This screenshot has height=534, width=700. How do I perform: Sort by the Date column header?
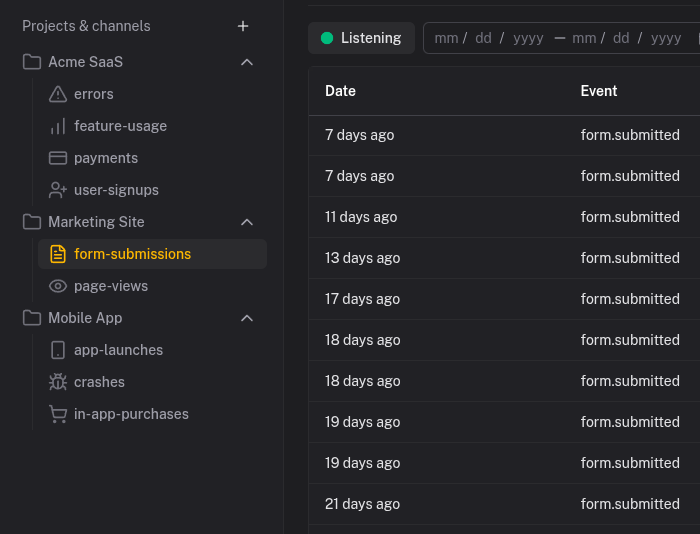click(x=340, y=91)
